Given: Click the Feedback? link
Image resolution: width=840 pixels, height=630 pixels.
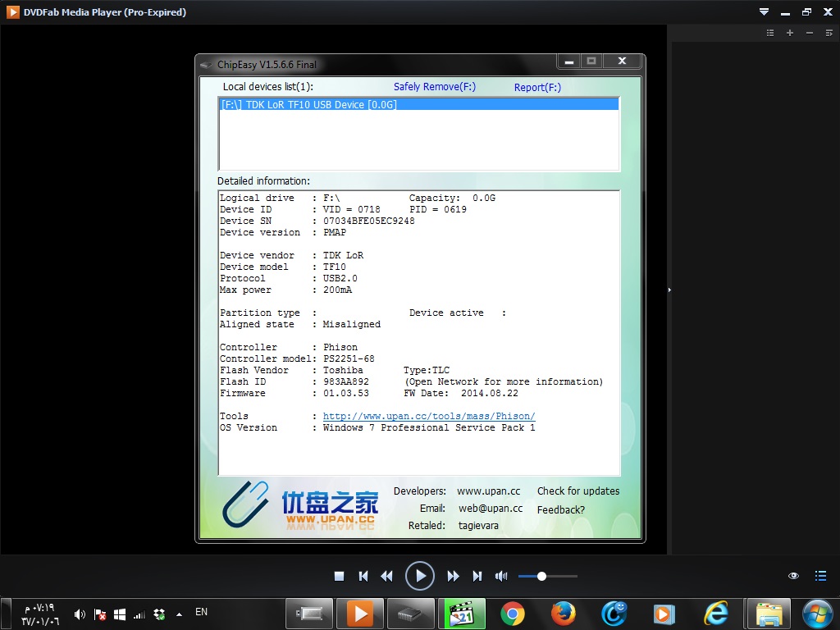Looking at the screenshot, I should [561, 510].
